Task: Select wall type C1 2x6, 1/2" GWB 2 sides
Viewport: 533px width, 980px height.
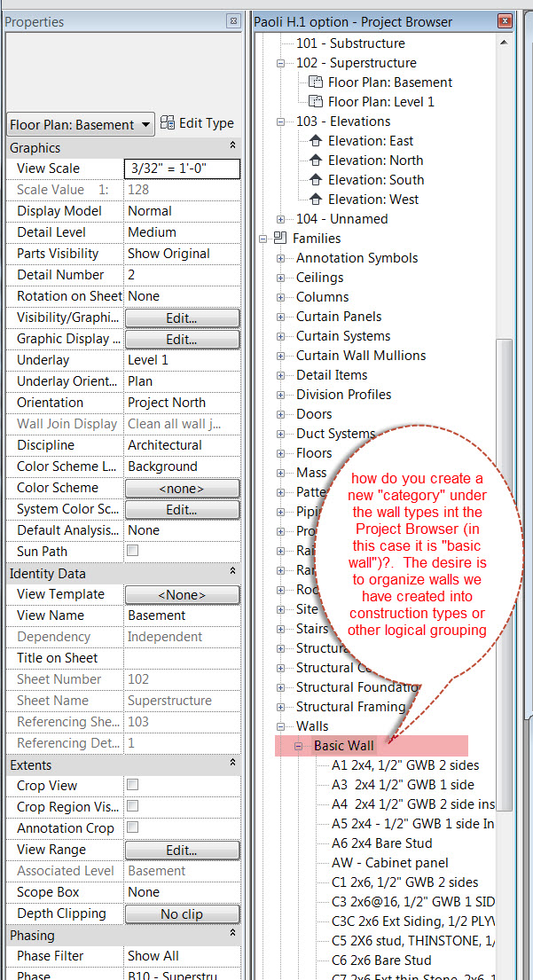Action: pos(405,882)
